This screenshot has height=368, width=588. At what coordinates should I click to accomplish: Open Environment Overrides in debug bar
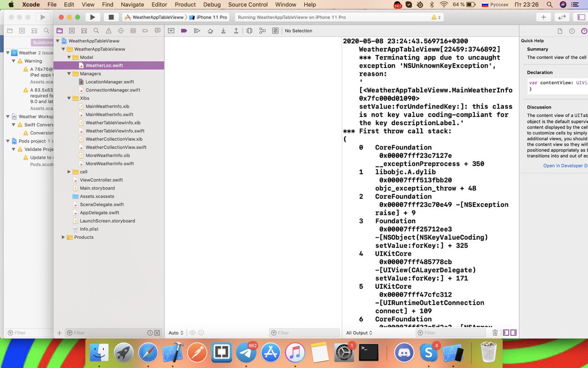tap(275, 31)
